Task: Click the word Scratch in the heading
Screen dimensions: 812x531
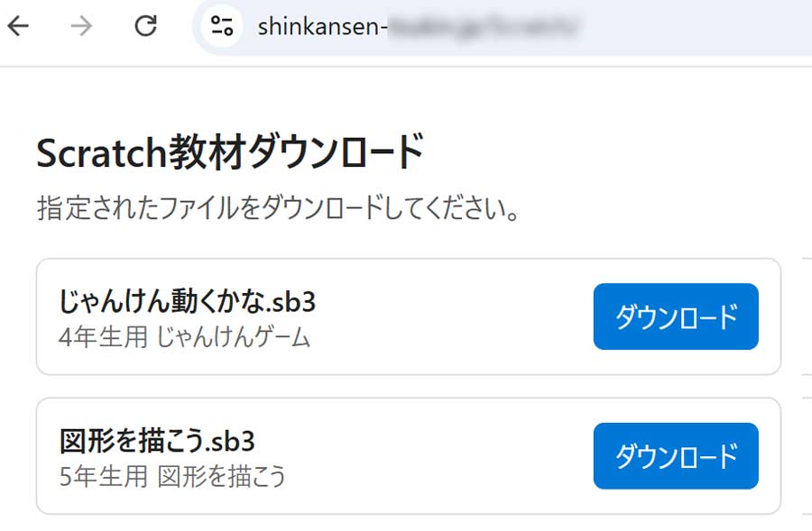Action: [101, 153]
